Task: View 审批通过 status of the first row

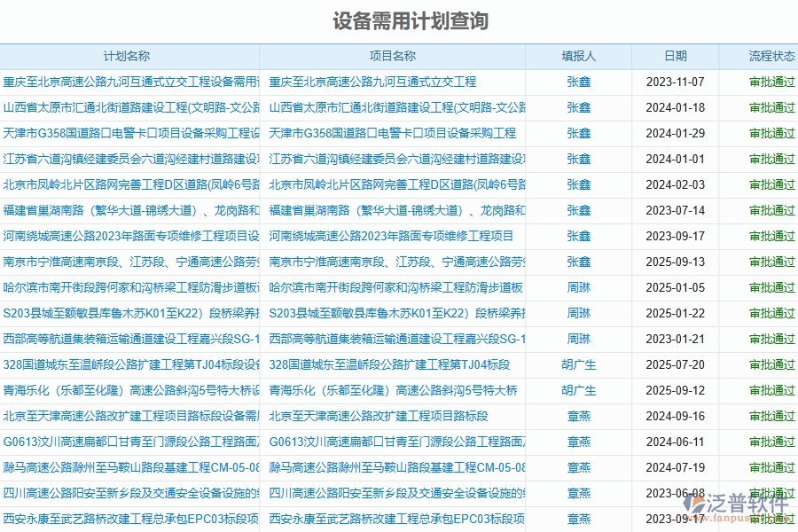Action: pyautogui.click(x=768, y=82)
